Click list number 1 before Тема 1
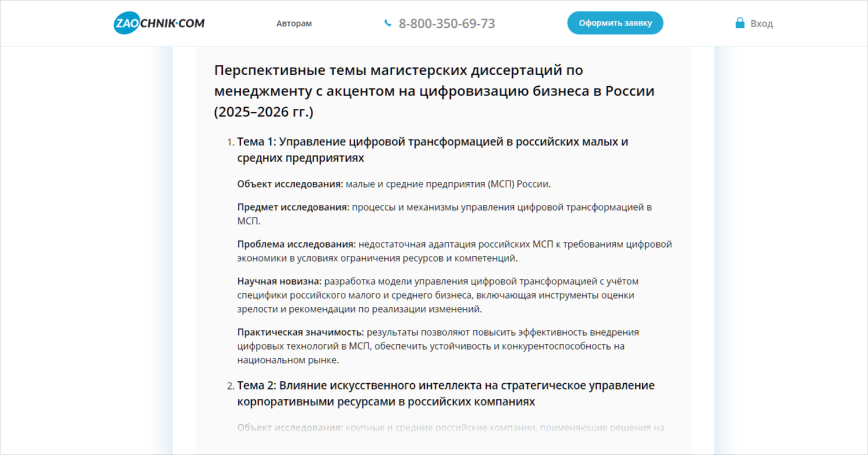The width and height of the screenshot is (868, 455). (230, 142)
